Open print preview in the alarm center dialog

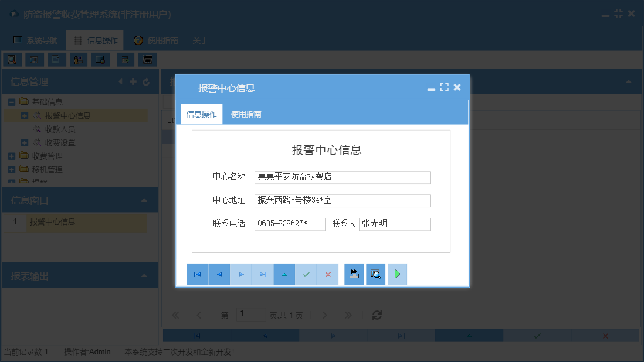pyautogui.click(x=375, y=274)
